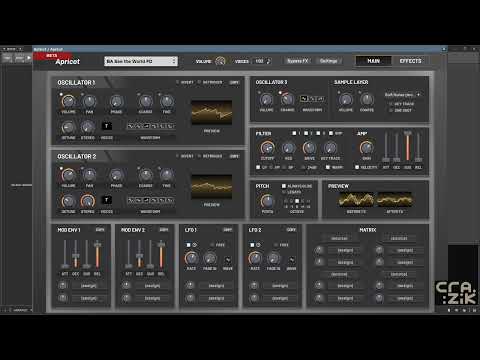Select last waveform shape in Oscillator 1

coord(171,126)
